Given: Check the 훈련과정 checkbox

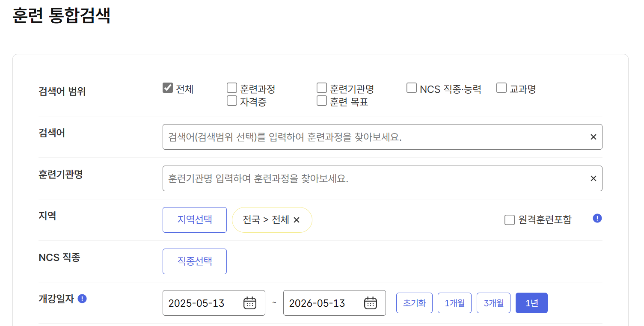Looking at the screenshot, I should [231, 87].
